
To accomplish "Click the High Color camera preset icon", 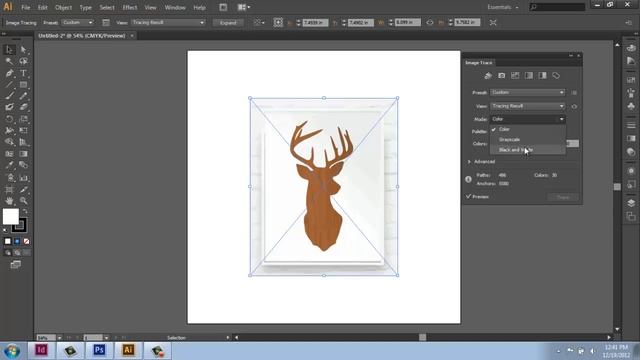I will click(502, 76).
